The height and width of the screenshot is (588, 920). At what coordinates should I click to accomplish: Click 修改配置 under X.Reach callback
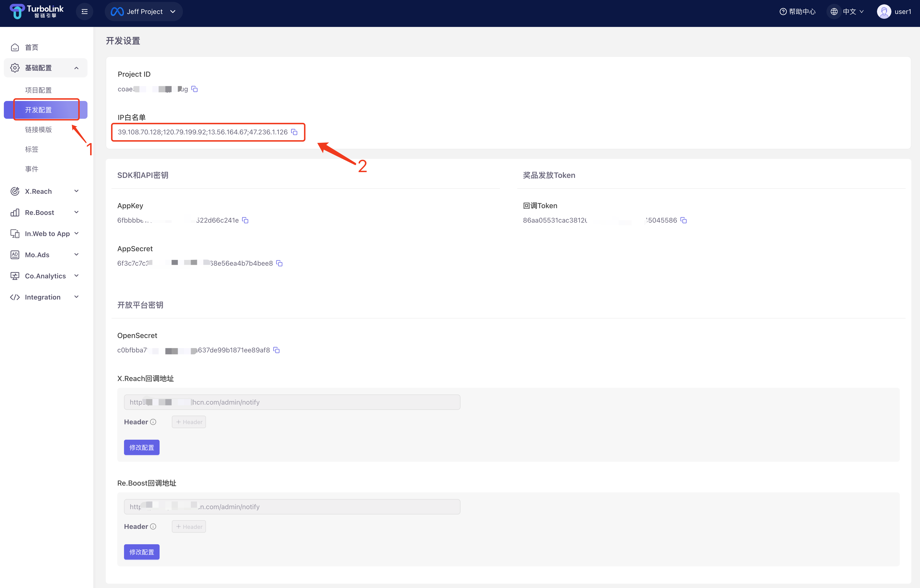pos(141,447)
